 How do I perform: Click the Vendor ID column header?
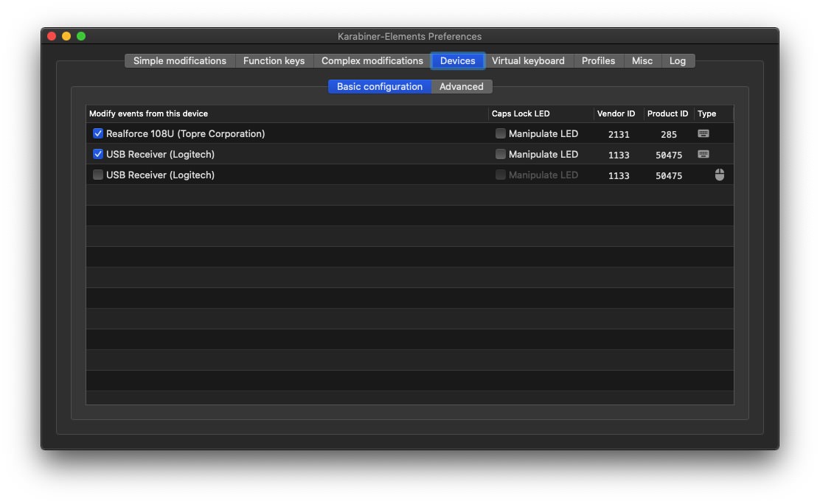click(x=616, y=113)
